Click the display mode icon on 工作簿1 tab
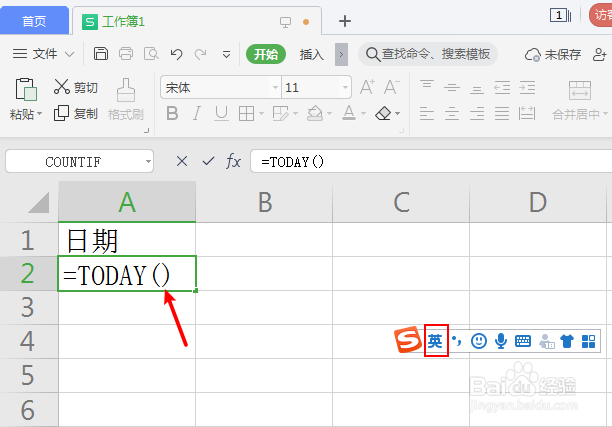The width and height of the screenshot is (612, 427). click(285, 22)
